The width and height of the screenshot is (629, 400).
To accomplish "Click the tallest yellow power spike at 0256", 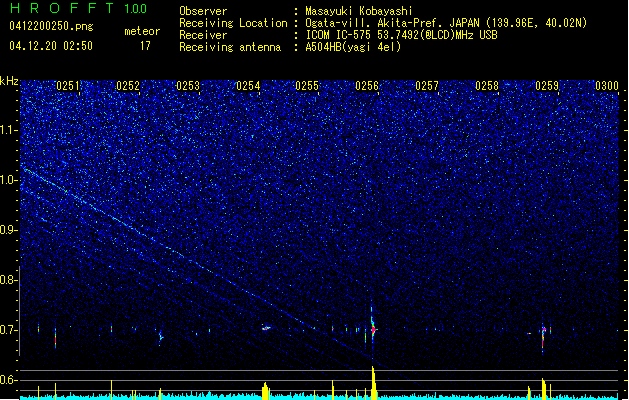I will (x=373, y=383).
